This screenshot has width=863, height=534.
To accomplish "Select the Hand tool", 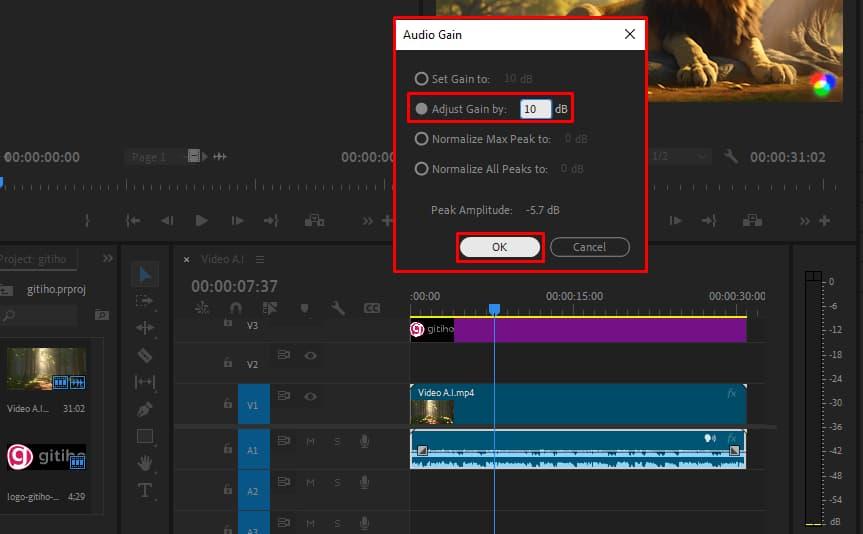I will pyautogui.click(x=145, y=463).
